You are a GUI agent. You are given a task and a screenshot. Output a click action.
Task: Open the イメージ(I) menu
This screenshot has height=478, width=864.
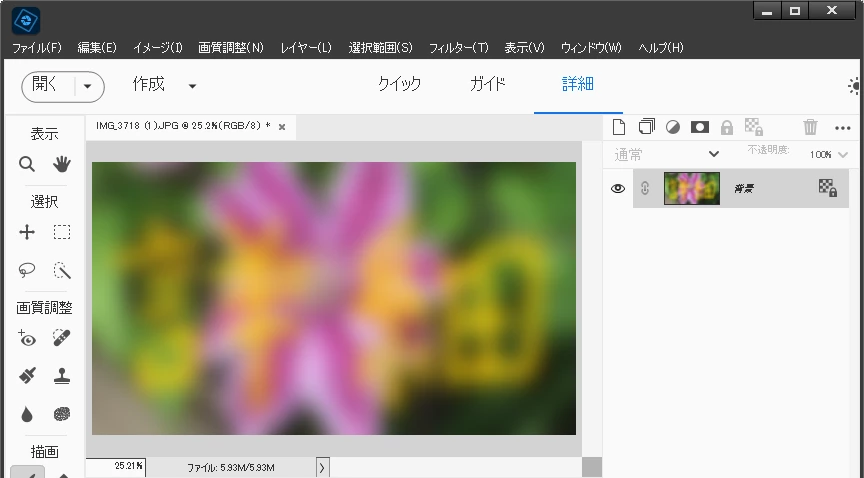tap(158, 48)
